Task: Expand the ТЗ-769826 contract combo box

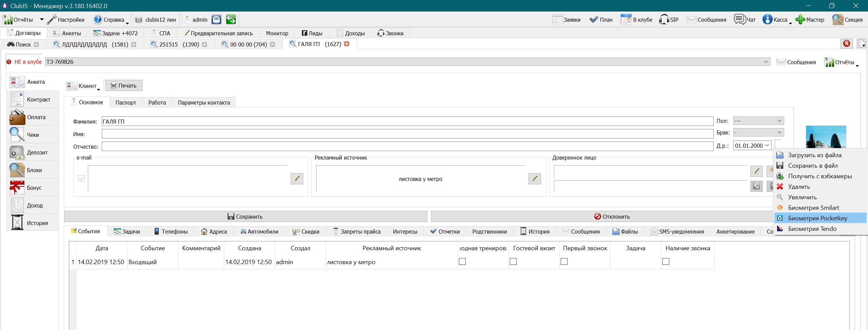Action: tap(408, 62)
